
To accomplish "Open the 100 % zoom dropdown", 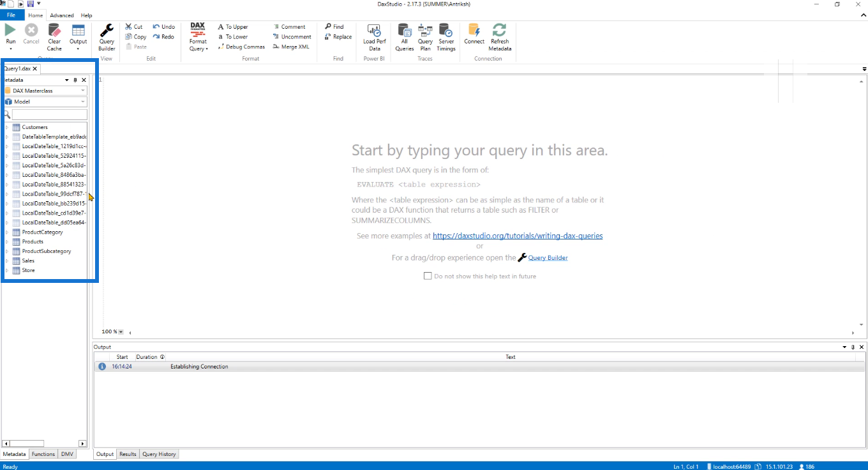I will point(121,332).
